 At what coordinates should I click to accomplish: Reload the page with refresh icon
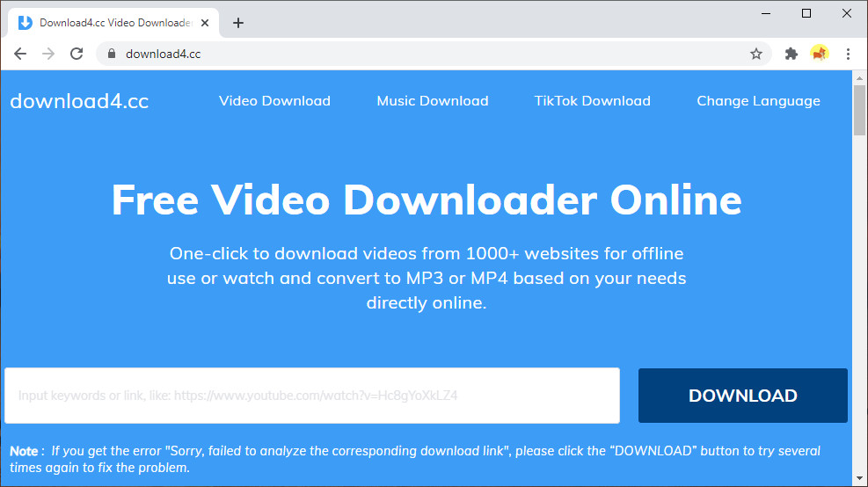tap(77, 54)
